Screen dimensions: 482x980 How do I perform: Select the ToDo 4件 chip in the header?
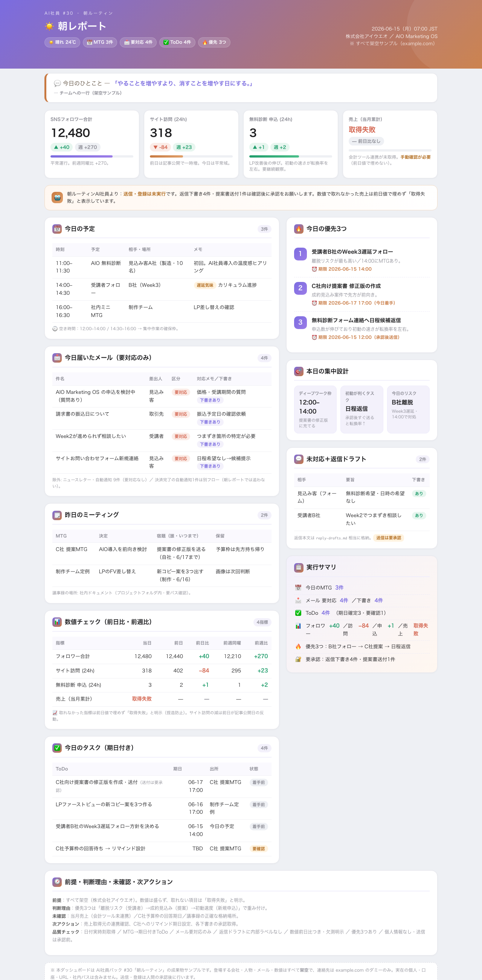[177, 42]
